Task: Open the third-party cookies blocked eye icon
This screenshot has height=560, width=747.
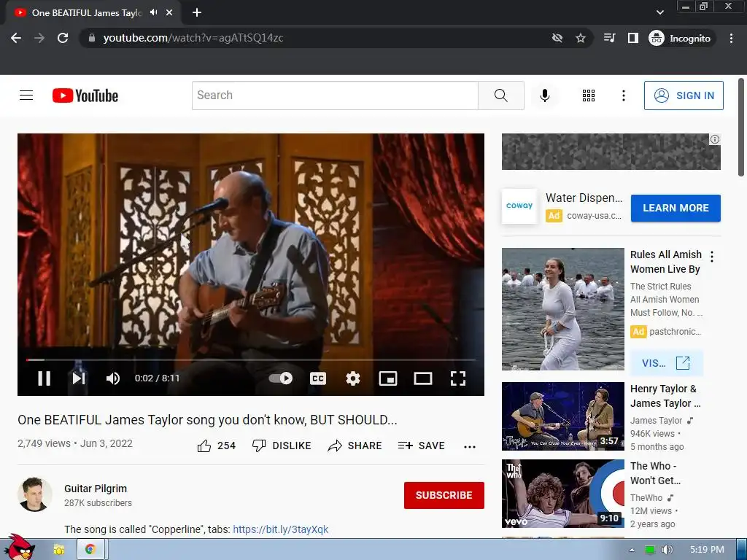Action: tap(557, 38)
